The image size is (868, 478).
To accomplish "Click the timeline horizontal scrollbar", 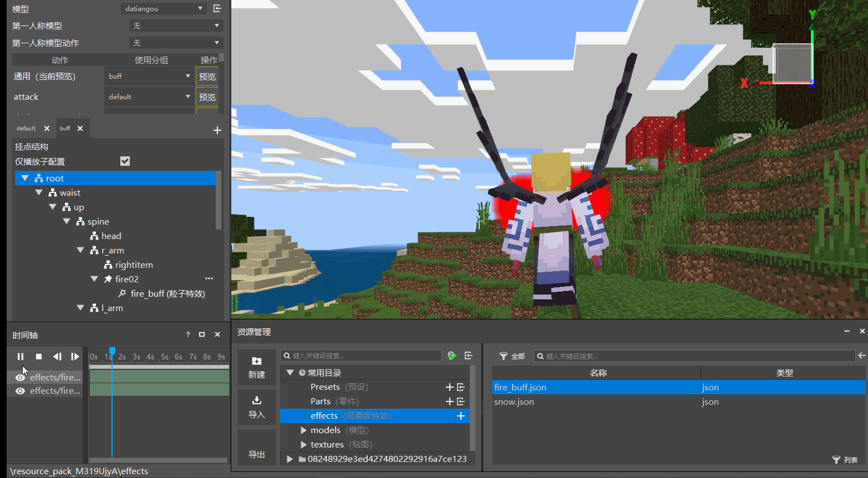I will (x=159, y=460).
